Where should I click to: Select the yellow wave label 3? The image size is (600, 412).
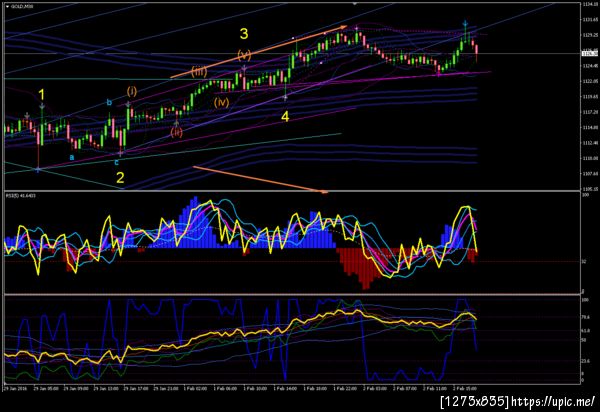coord(244,34)
